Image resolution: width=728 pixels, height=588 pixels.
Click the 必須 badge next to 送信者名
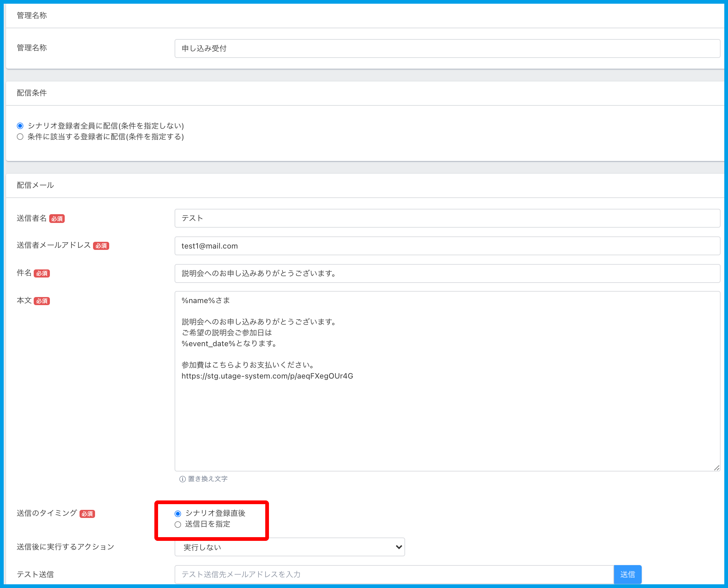coord(57,219)
